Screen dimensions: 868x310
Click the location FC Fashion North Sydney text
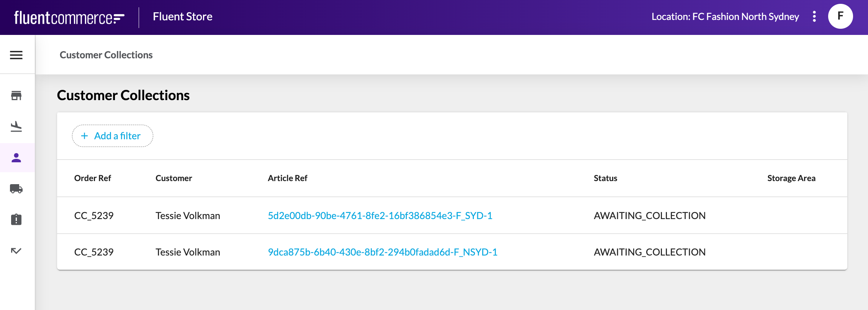725,16
